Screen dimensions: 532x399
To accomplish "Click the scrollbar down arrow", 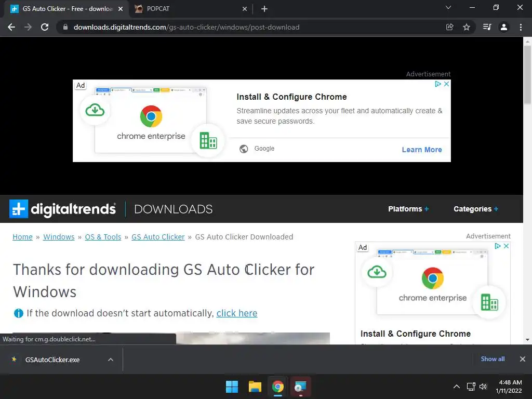I will click(x=527, y=340).
